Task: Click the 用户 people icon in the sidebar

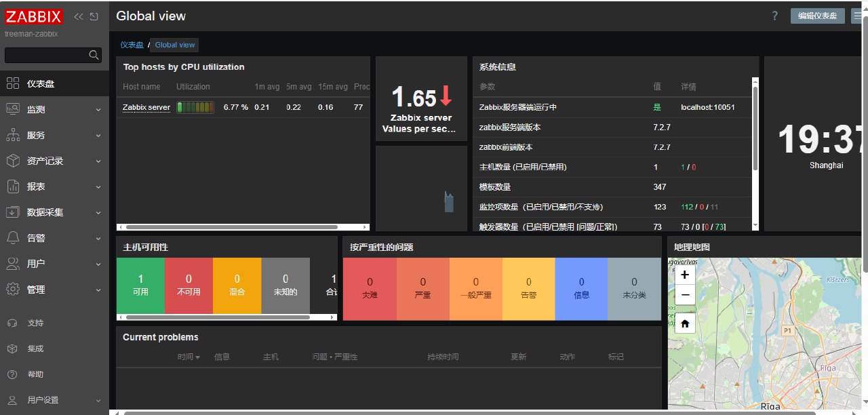Action: [12, 264]
